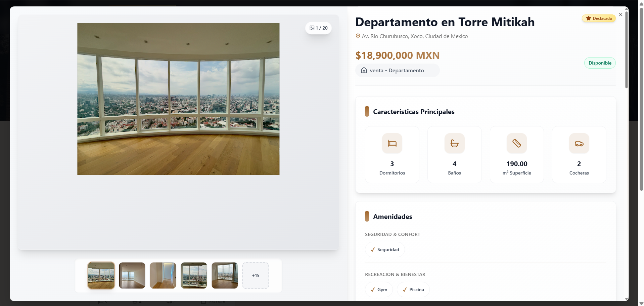Click the checkmark icon next to Piscina

tap(405, 290)
